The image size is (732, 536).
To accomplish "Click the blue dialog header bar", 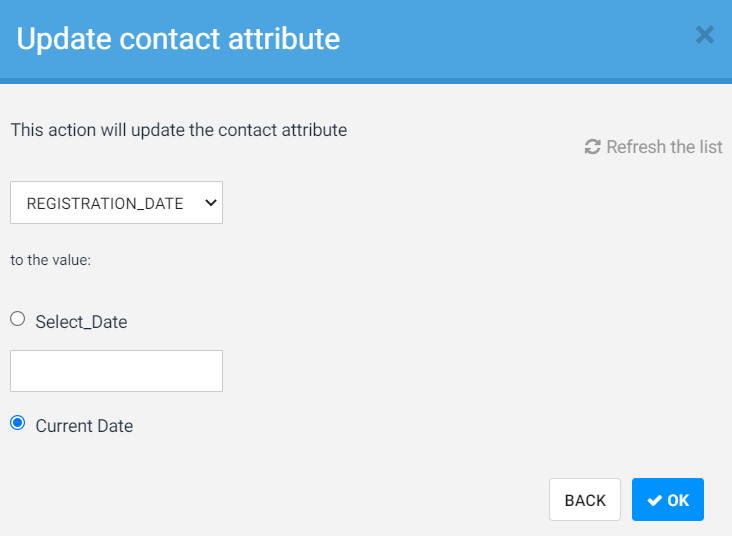I will click(x=500, y=40).
